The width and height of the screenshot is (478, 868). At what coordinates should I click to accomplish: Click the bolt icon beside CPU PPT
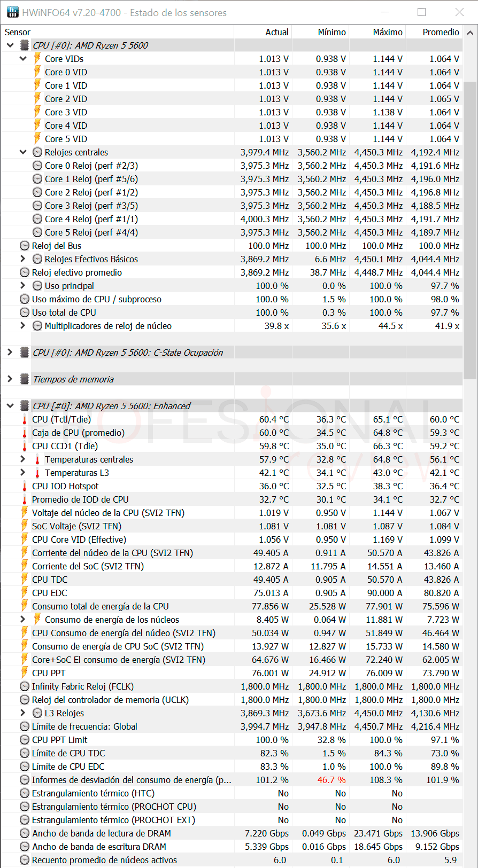[x=25, y=672]
